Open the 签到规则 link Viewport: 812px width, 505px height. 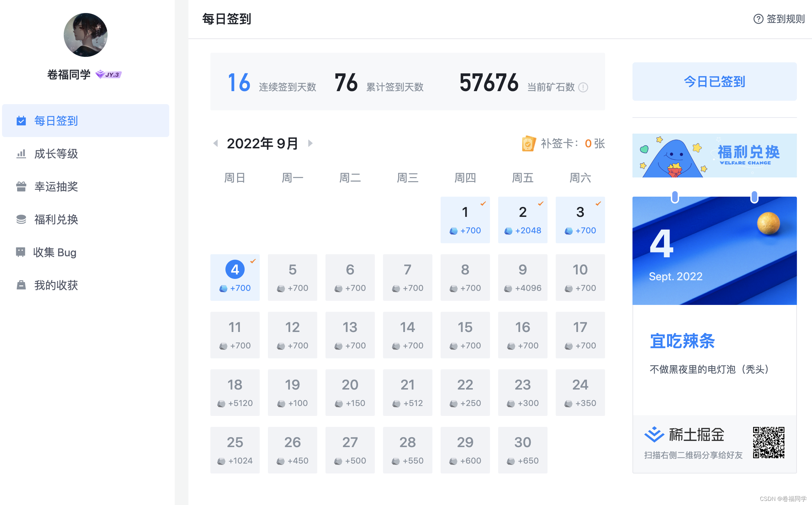pos(779,19)
